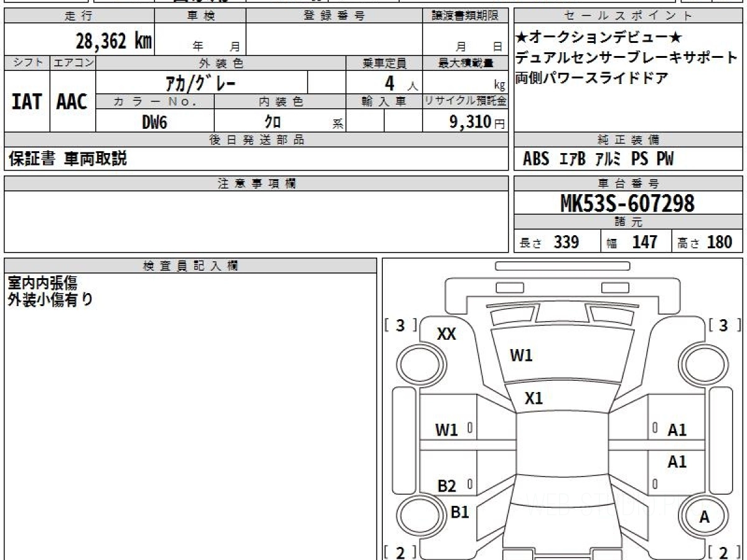
Task: Click the 注意事項欄 header
Action: pos(256,183)
